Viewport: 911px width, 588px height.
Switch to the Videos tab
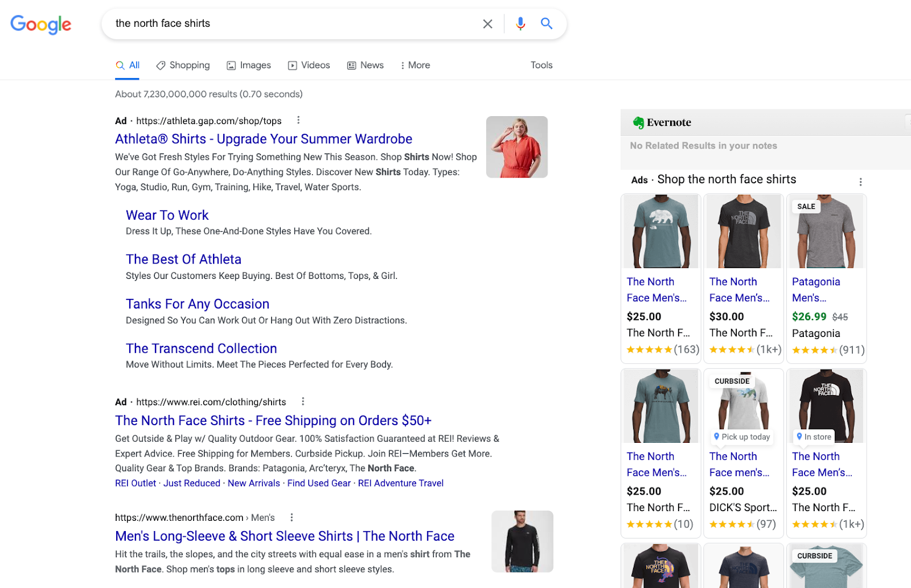pyautogui.click(x=309, y=65)
